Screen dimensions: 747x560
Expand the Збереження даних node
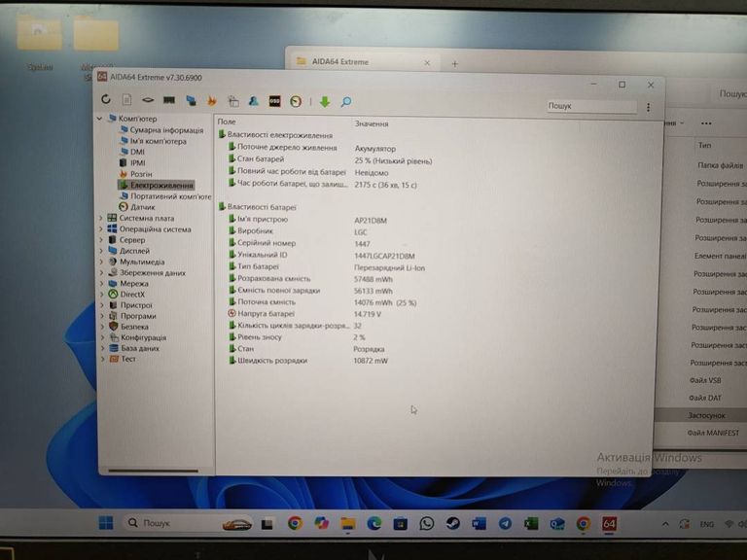101,273
